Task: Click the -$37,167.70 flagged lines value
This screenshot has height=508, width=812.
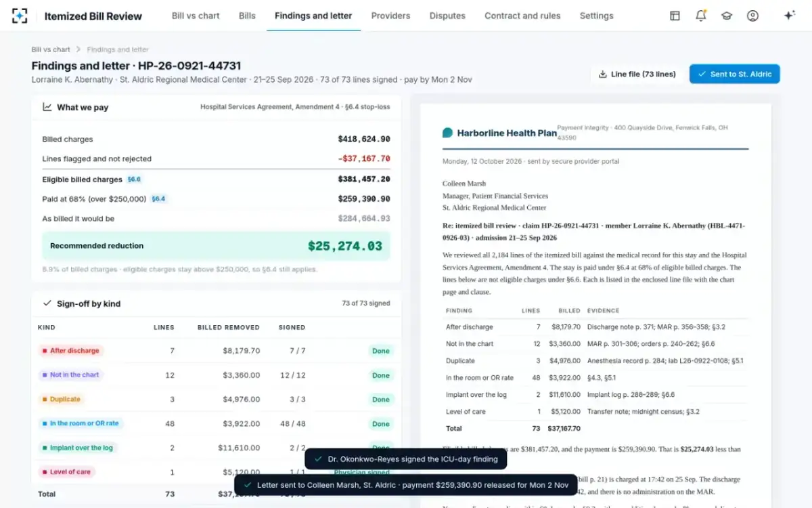Action: [364, 159]
